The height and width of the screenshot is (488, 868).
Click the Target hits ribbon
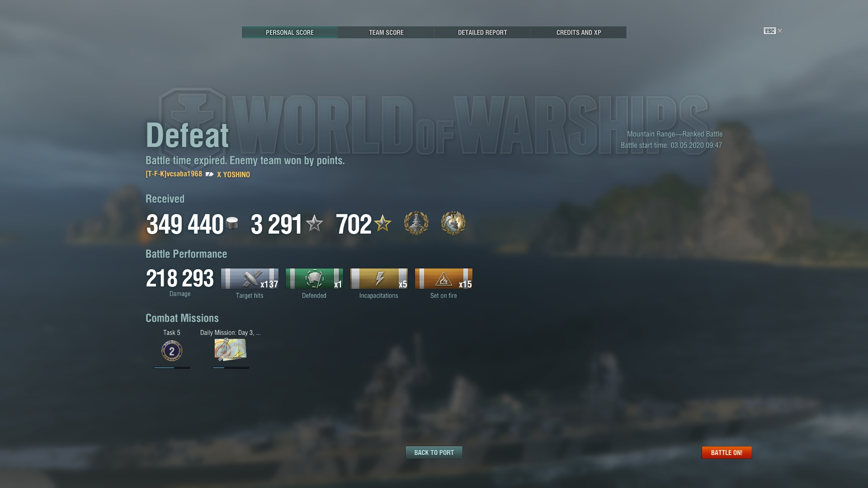click(250, 278)
